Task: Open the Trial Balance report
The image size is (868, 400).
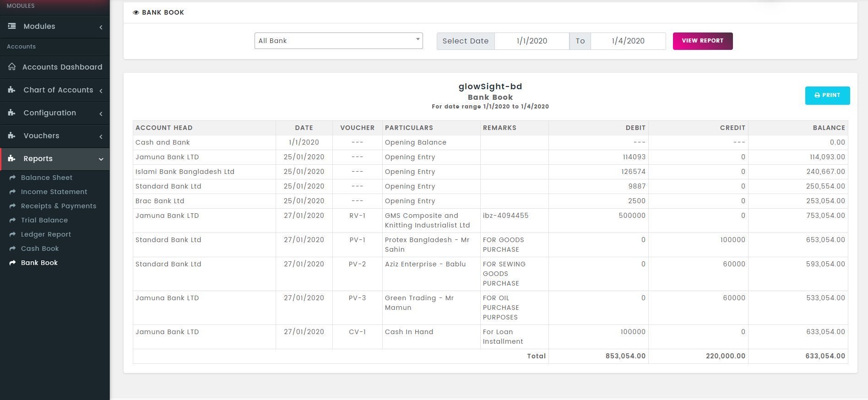Action: click(44, 220)
